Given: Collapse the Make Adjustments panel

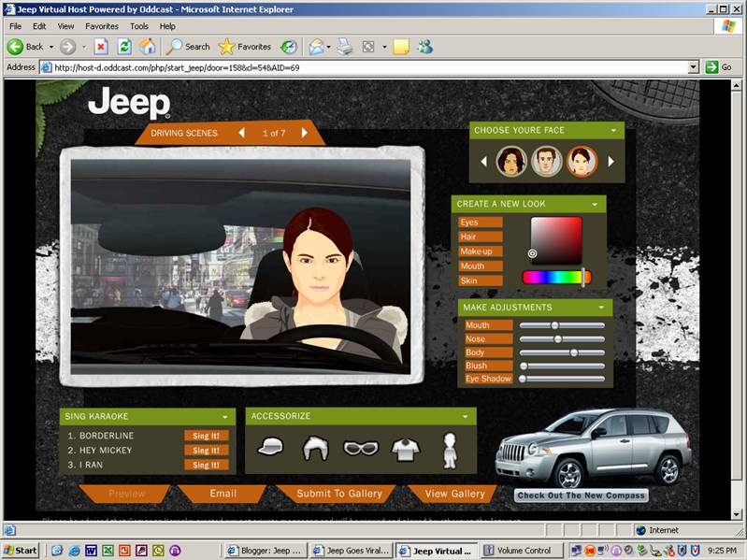Looking at the screenshot, I should coord(601,308).
